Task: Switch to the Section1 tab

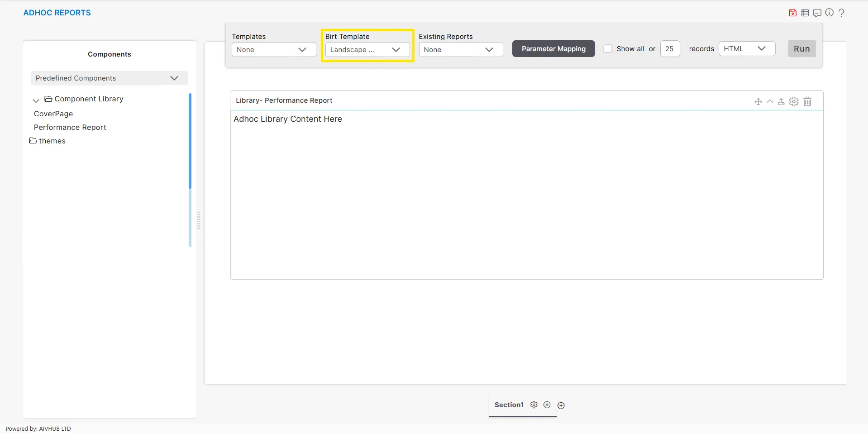Action: [509, 405]
